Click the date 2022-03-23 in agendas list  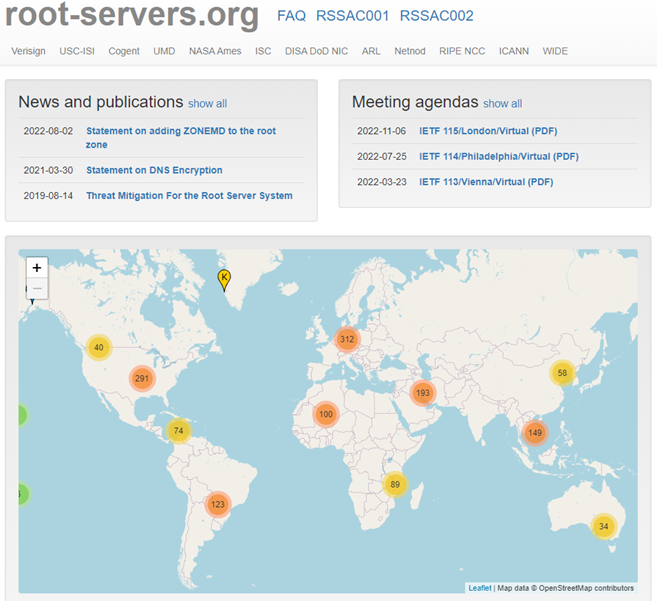[x=382, y=182]
